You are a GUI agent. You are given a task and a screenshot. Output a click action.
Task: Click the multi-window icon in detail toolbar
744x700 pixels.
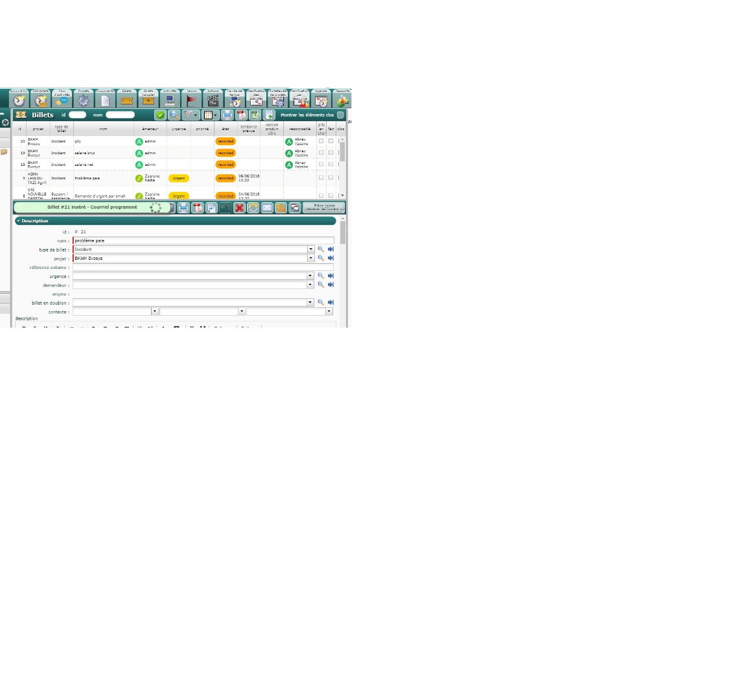click(295, 208)
